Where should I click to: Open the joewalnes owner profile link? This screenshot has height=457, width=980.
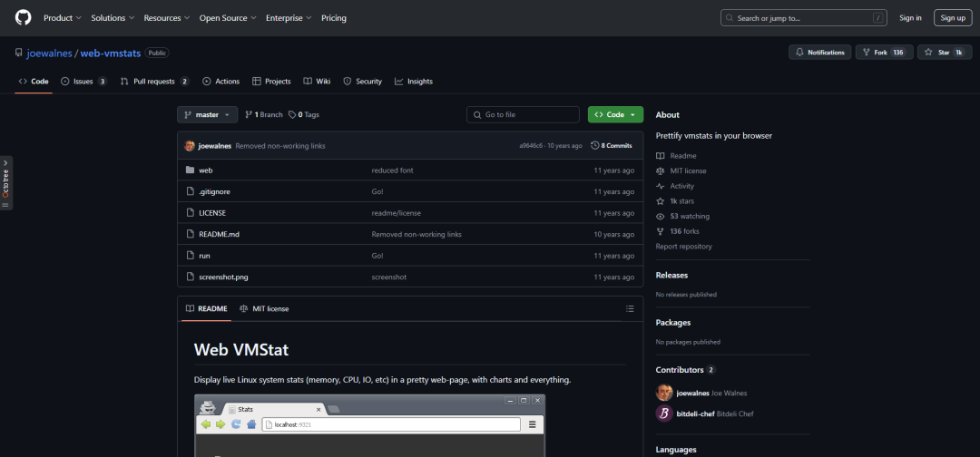click(x=49, y=53)
